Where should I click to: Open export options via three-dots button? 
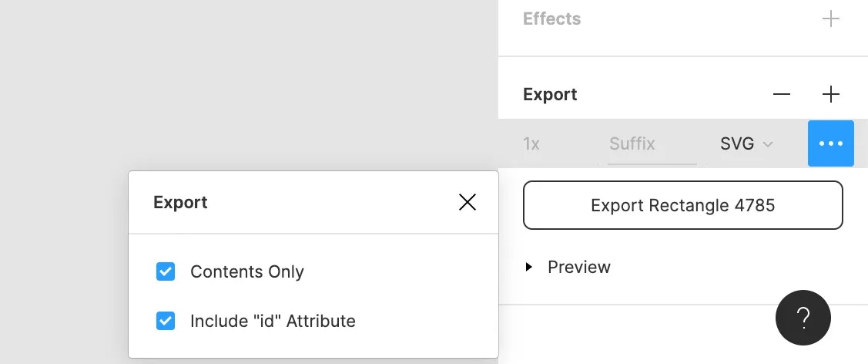click(x=830, y=143)
